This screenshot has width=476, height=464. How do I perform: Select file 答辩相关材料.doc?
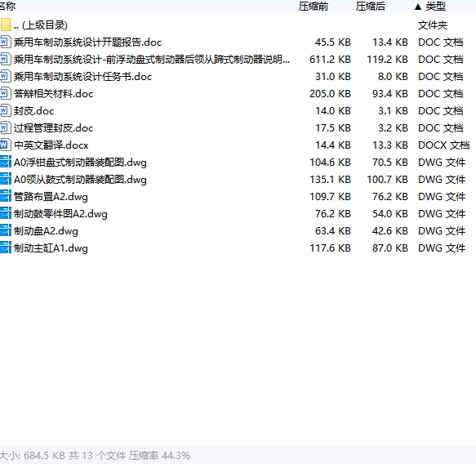pos(53,93)
